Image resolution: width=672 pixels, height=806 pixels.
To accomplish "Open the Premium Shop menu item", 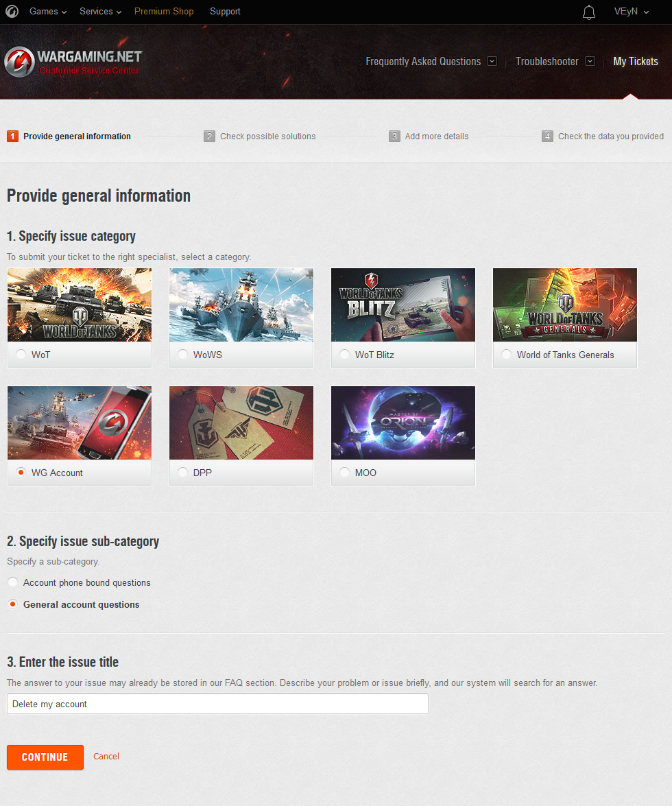I will [164, 12].
